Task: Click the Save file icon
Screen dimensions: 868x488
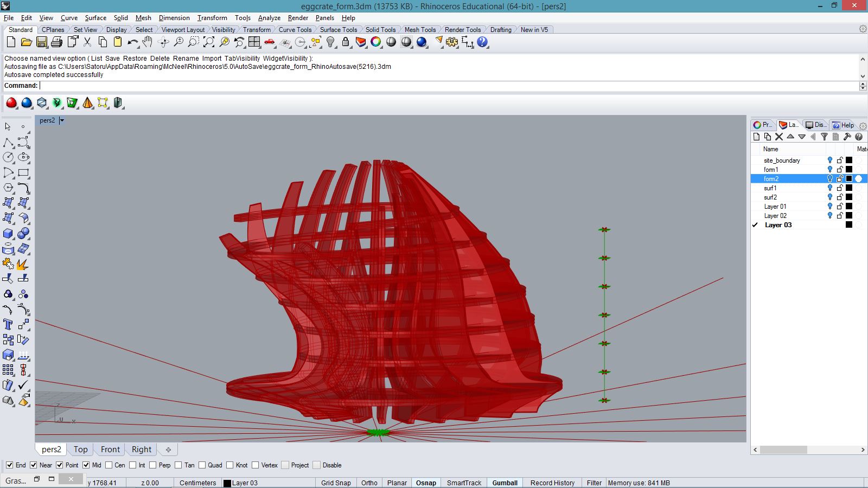Action: point(41,42)
